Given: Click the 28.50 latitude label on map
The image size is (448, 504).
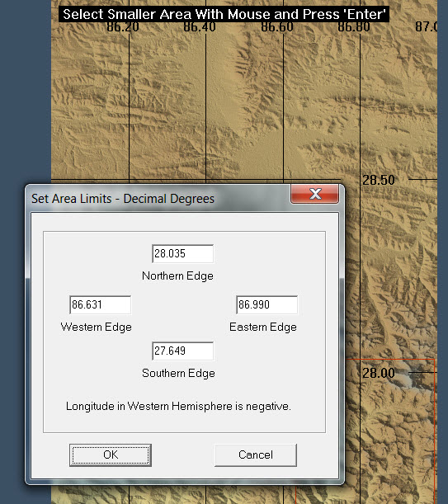Looking at the screenshot, I should [x=379, y=180].
